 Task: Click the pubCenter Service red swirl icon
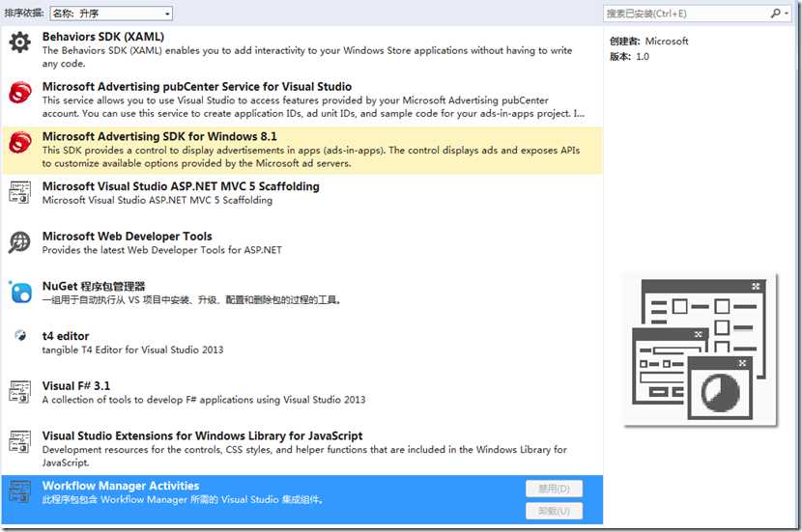point(19,92)
